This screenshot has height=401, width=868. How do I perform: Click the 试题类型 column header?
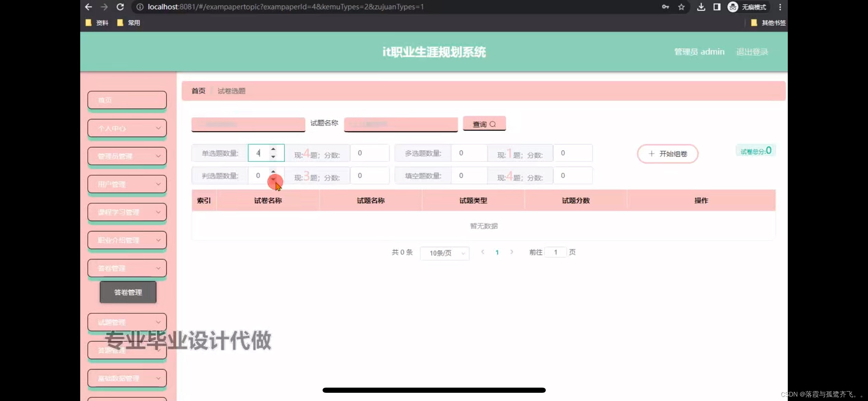click(x=473, y=200)
